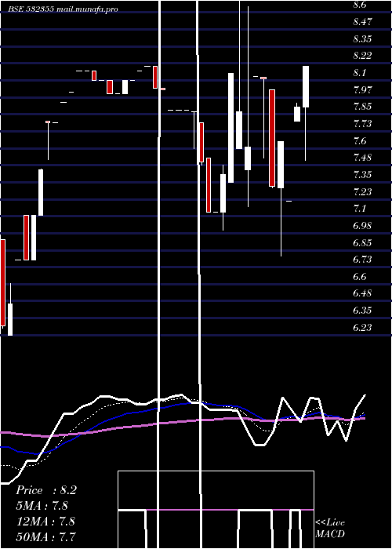Click the 8.1 price axis label
Image resolution: width=392 pixels, height=549 pixels.
[x=359, y=73]
